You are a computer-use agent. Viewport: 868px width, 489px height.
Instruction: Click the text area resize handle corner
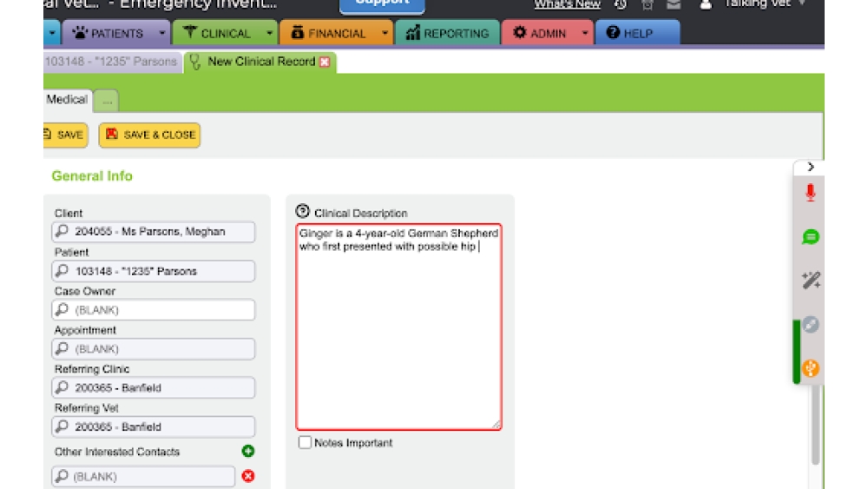(496, 424)
